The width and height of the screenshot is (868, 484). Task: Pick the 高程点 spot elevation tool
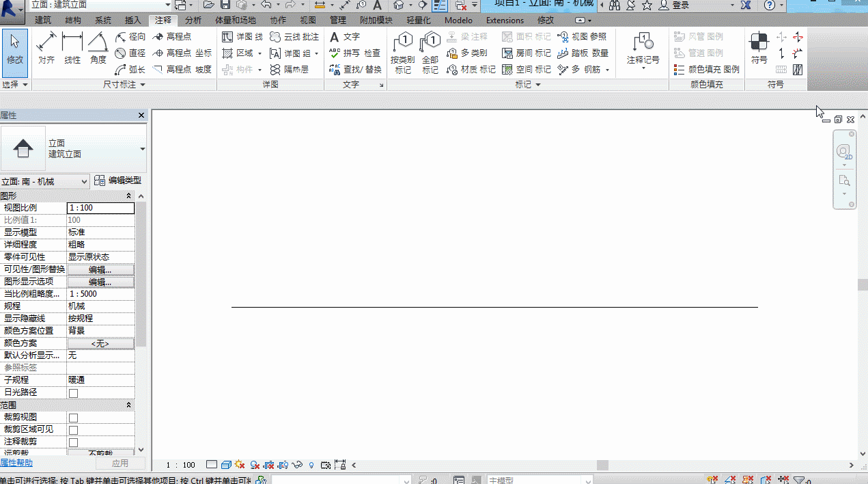coord(172,36)
